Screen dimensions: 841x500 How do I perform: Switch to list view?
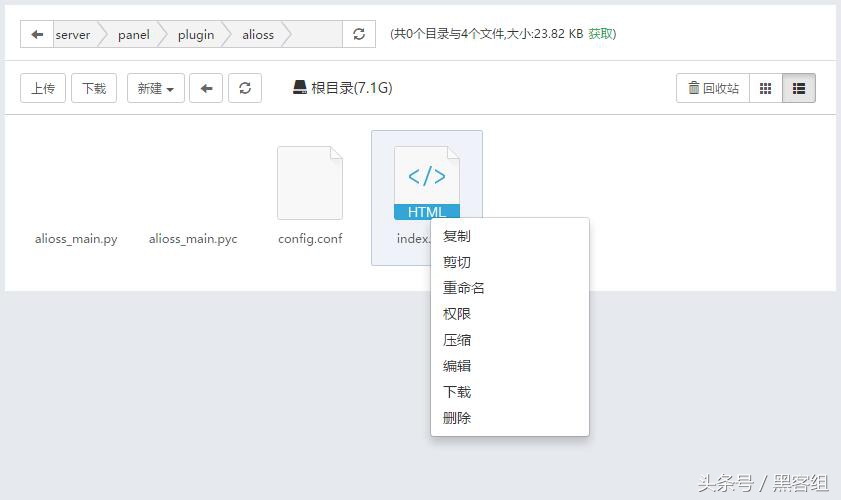click(799, 88)
